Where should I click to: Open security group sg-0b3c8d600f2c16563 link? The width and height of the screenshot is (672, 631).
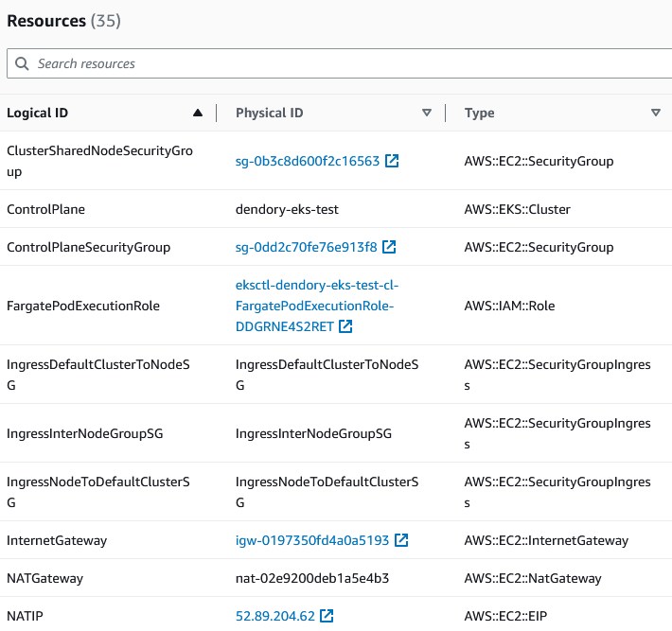click(307, 161)
